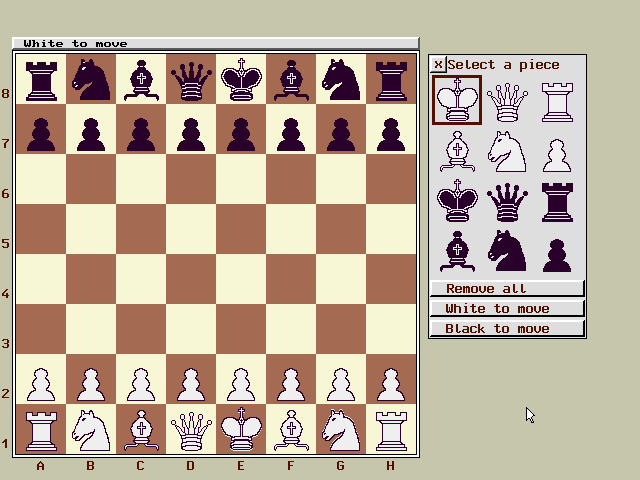Set Black to move in palette
Viewport: 640px width, 480px height.
coord(507,329)
